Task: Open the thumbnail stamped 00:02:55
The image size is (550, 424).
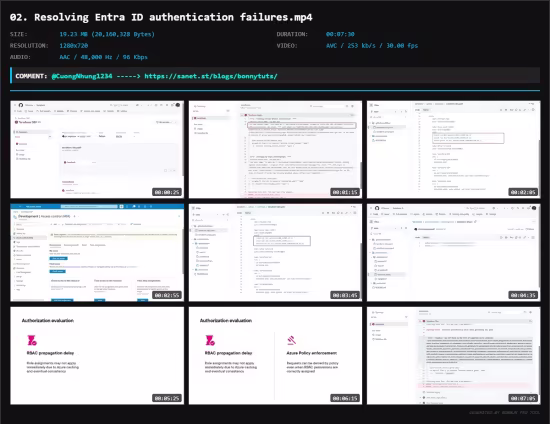Action: coord(97,253)
